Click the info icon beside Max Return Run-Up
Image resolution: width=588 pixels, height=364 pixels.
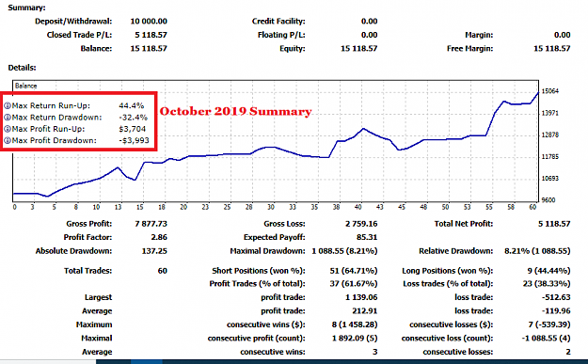(x=8, y=105)
